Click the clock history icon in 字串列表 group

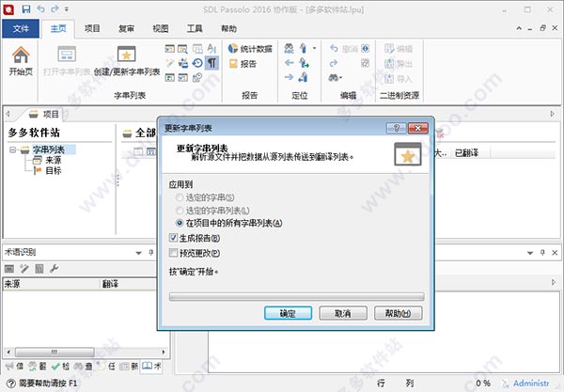tap(197, 63)
